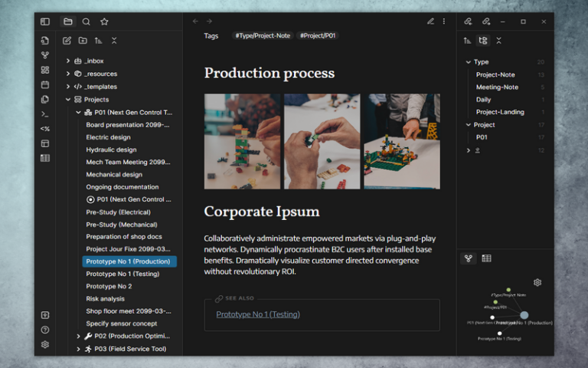This screenshot has height=368, width=588.
Task: Open command palette terminal icon
Action: click(x=45, y=113)
